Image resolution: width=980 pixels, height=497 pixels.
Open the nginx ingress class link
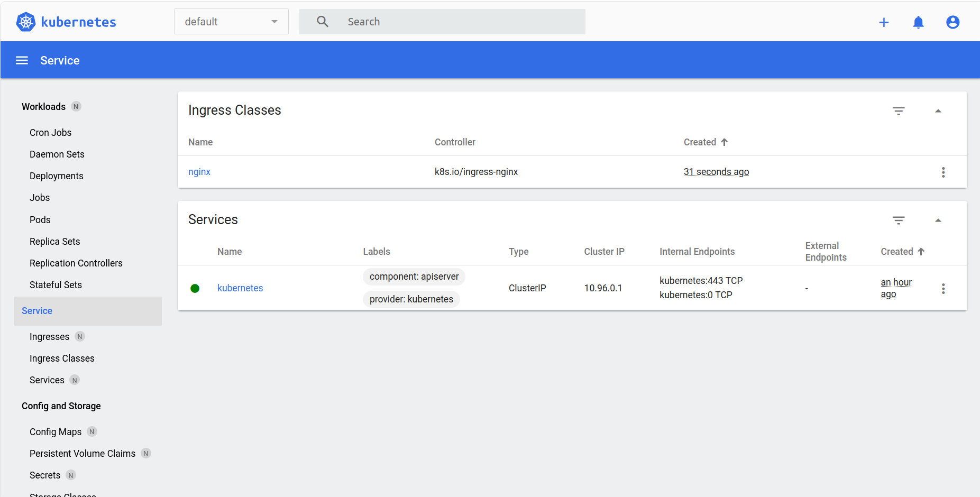point(199,172)
